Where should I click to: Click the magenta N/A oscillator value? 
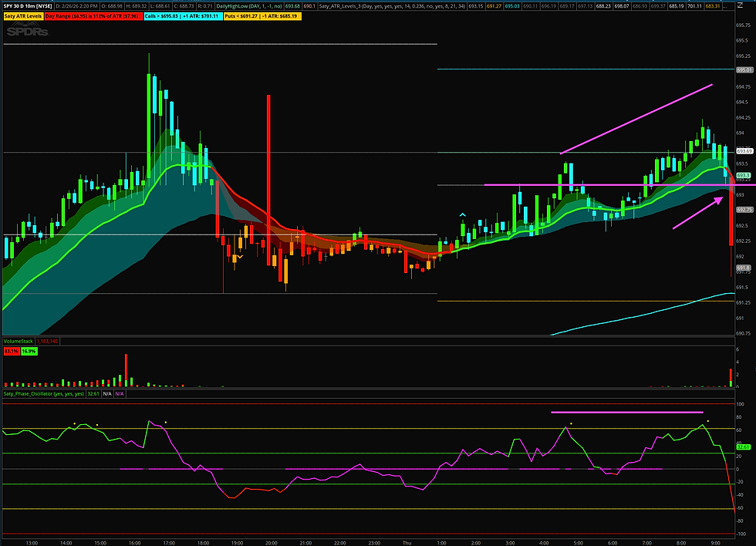click(x=119, y=394)
